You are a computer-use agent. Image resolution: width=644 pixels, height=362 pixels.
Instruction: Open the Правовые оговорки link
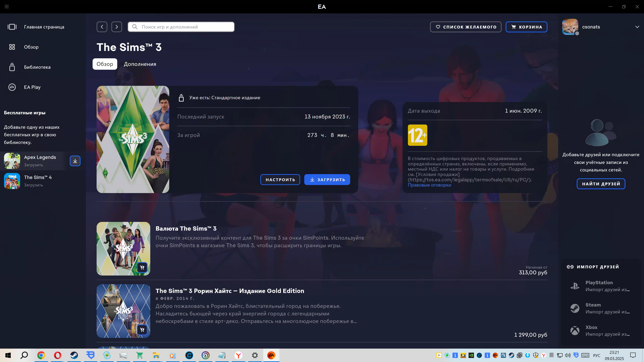tap(430, 185)
